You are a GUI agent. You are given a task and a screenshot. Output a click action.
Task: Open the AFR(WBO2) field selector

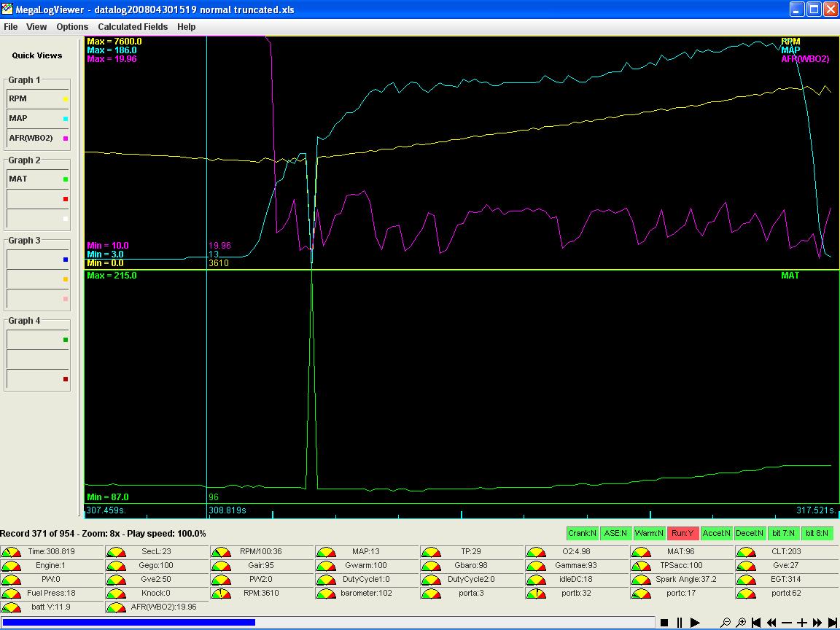click(x=38, y=138)
